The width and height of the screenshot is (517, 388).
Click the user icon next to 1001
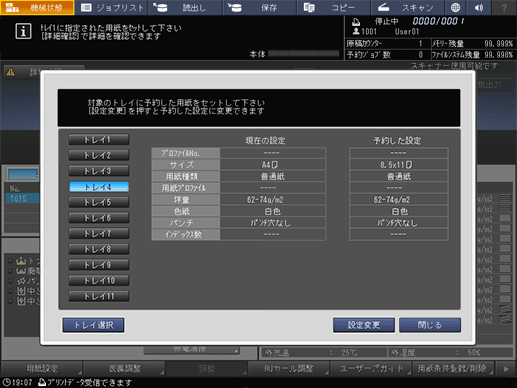click(x=356, y=31)
